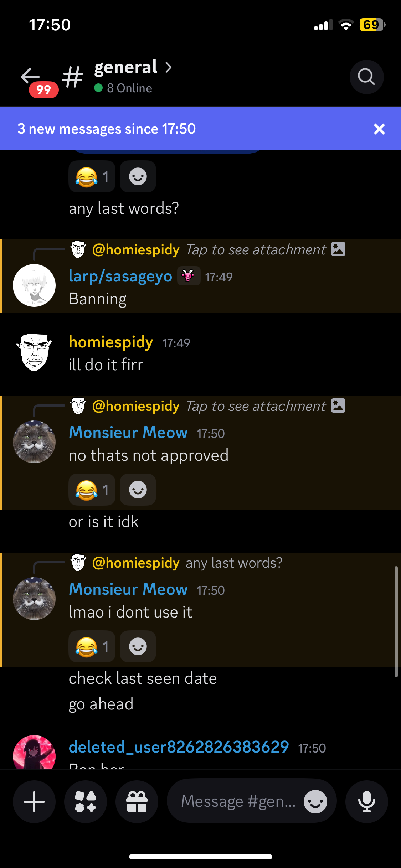
Task: Open attachment in larp/sasageyo's reply preview
Action: click(x=266, y=249)
